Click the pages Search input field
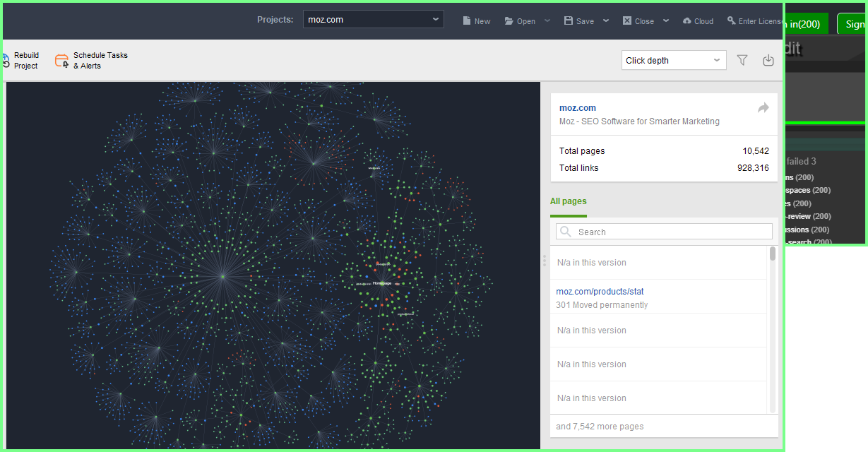 665,232
